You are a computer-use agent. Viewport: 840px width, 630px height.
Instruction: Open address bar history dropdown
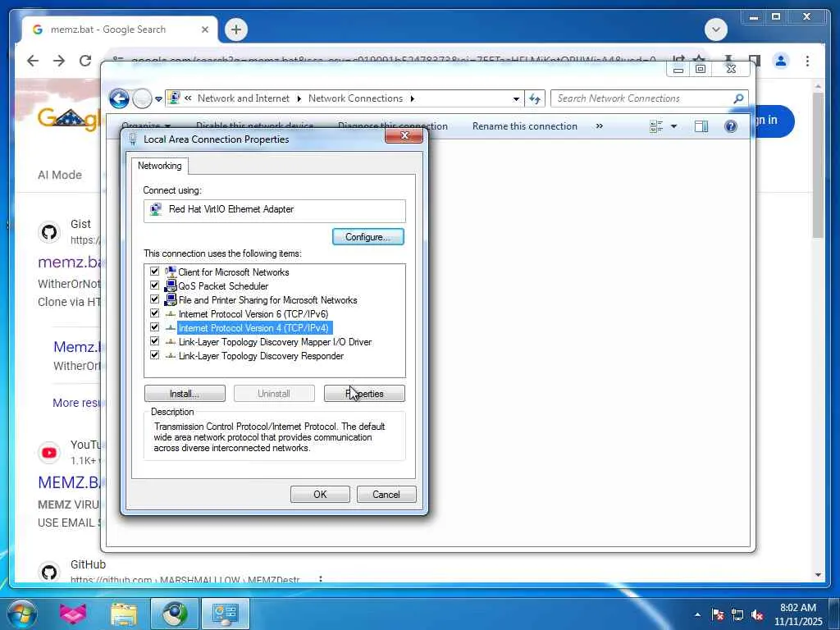pos(516,98)
